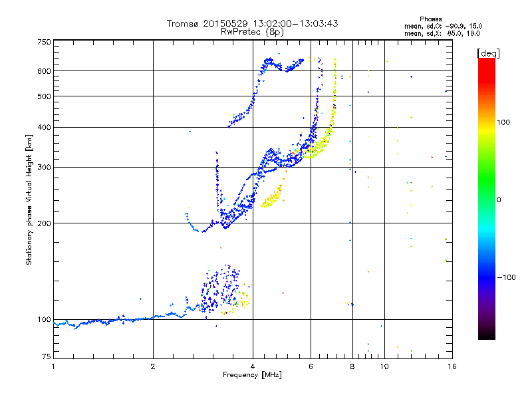
Task: Click the 'mean, sd,X: 85.0, 18.0' line
Action: [x=442, y=33]
